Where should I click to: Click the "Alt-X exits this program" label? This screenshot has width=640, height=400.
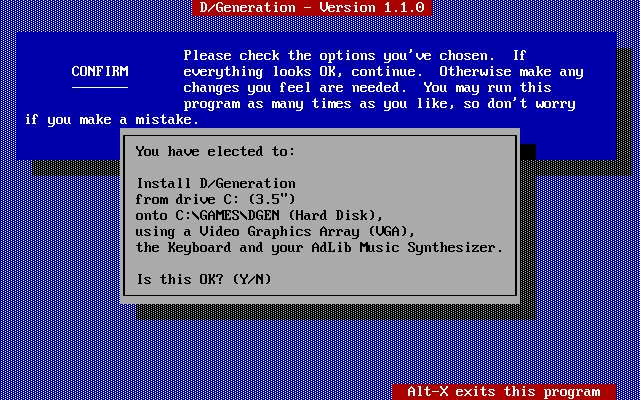click(504, 392)
